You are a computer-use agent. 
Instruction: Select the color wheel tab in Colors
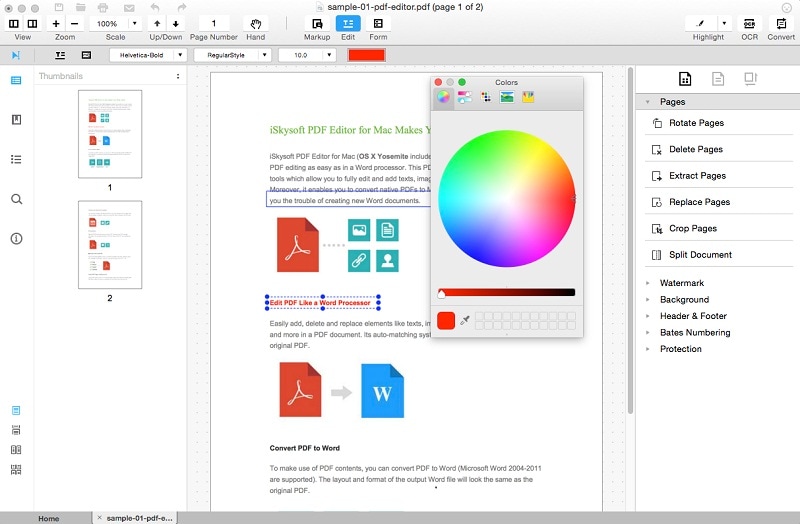coord(443,97)
